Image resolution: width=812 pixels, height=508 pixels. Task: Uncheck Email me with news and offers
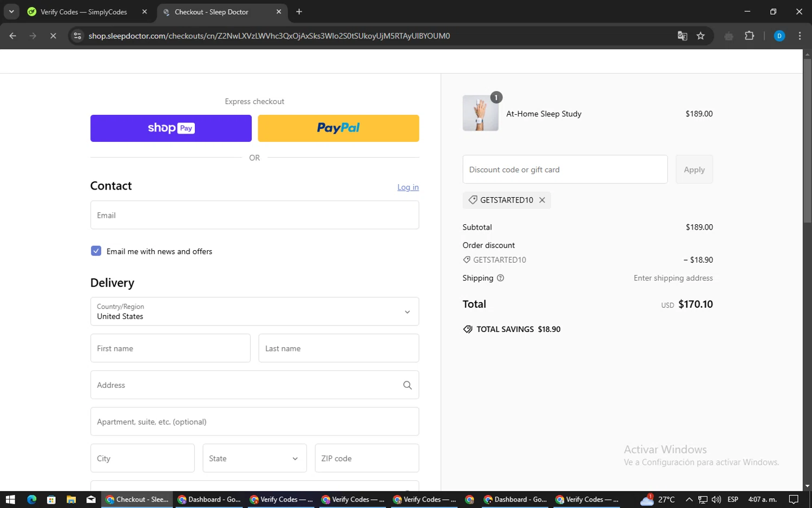point(96,251)
